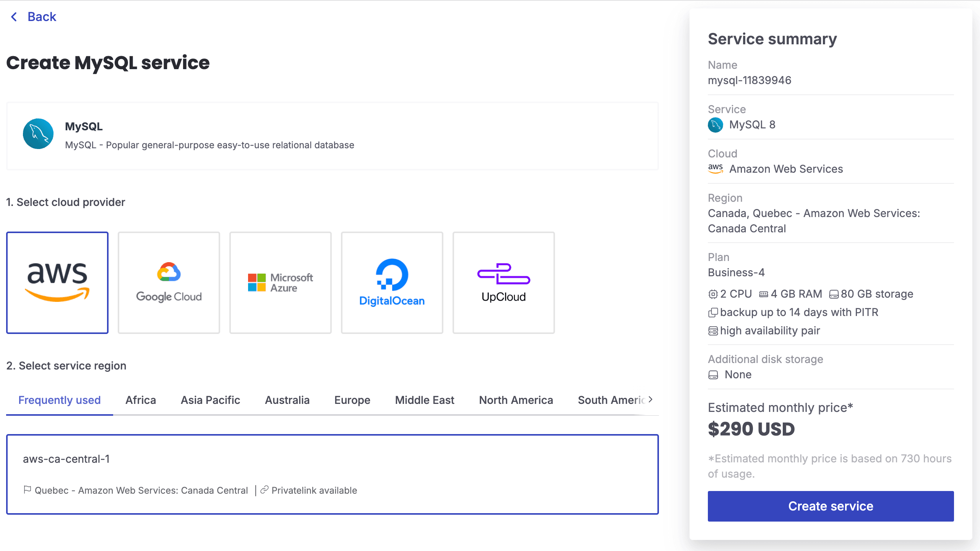This screenshot has width=980, height=551.
Task: Switch to the Australia region tab
Action: 287,400
